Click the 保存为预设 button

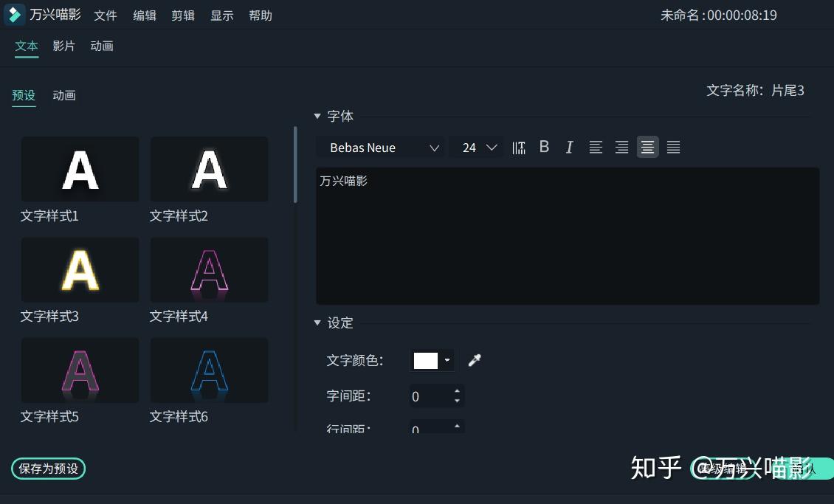(49, 469)
